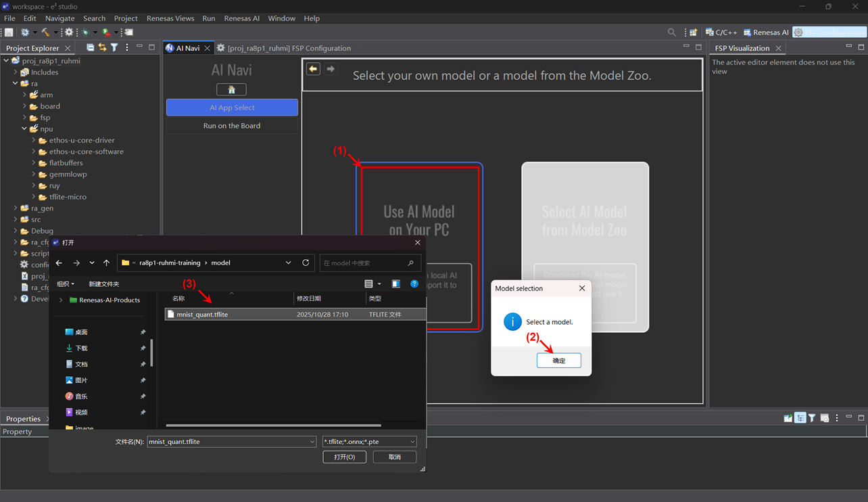Click the Properties filter icon in bottom panel
The width and height of the screenshot is (868, 502).
pos(812,418)
